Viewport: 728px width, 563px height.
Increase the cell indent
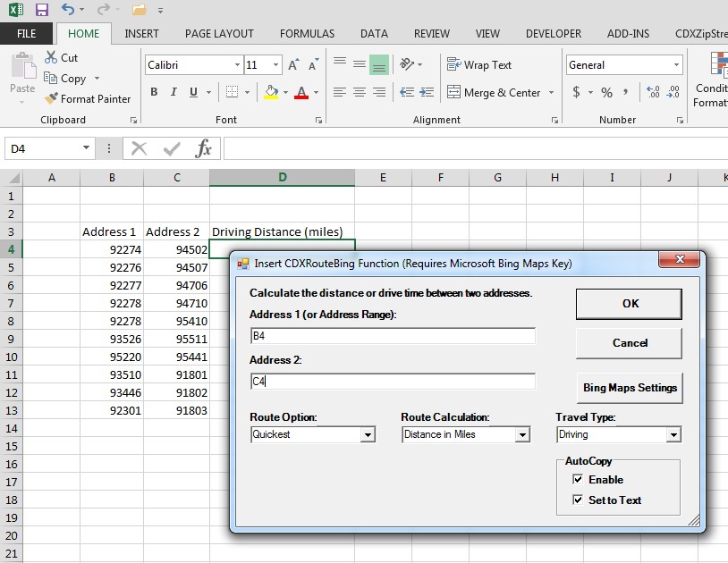427,92
